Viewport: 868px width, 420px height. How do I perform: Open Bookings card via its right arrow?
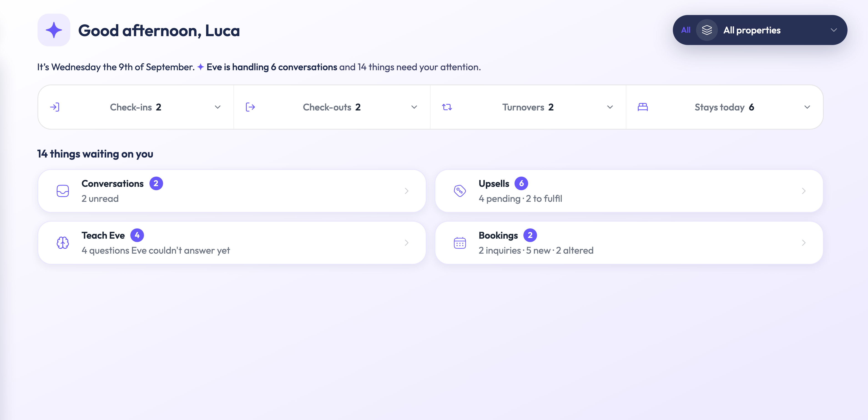[x=804, y=243]
